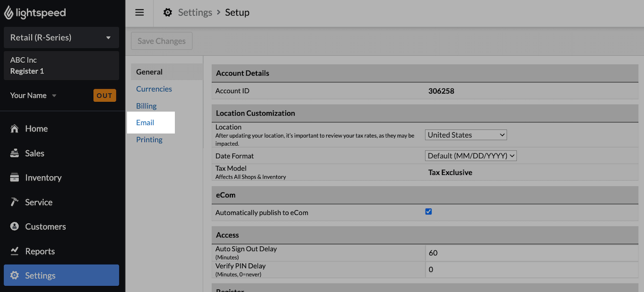Open the Location country dropdown
Screen dimensions: 644x292
coord(466,134)
